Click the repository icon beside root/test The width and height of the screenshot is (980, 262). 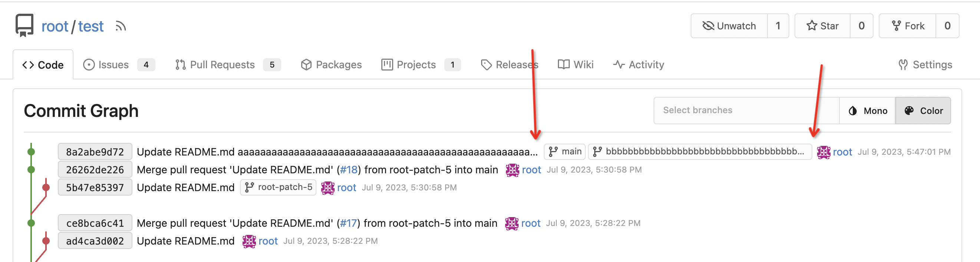tap(25, 26)
